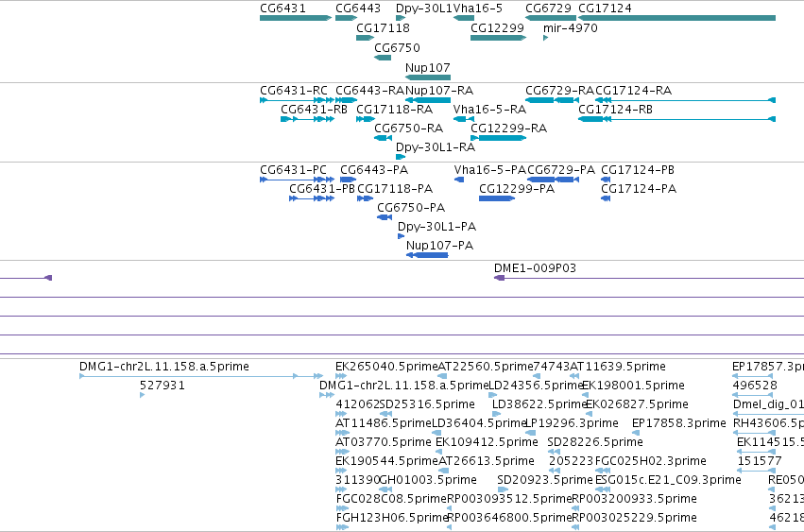This screenshot has width=804, height=532.
Task: Click the EK026827.5prime EST label
Action: [x=637, y=404]
